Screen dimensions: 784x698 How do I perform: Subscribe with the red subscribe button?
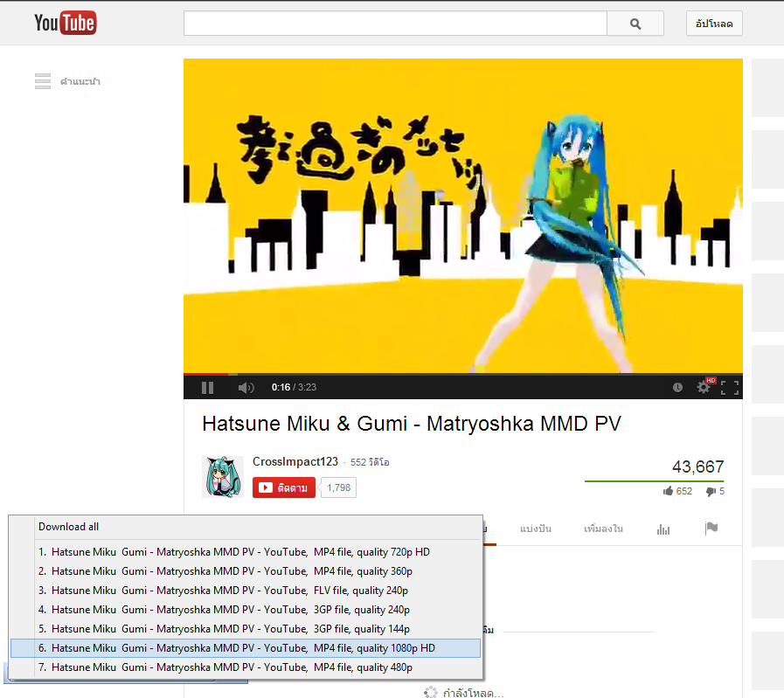283,487
